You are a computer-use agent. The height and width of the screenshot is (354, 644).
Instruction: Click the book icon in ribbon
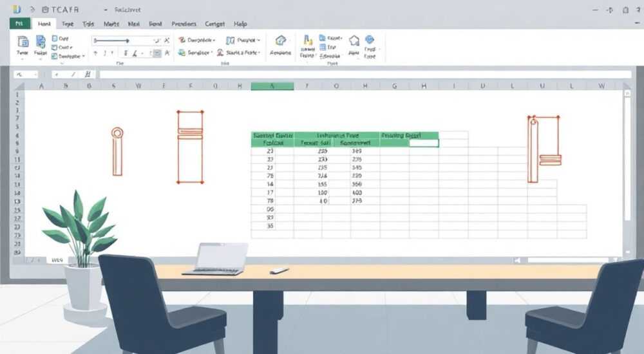click(231, 41)
